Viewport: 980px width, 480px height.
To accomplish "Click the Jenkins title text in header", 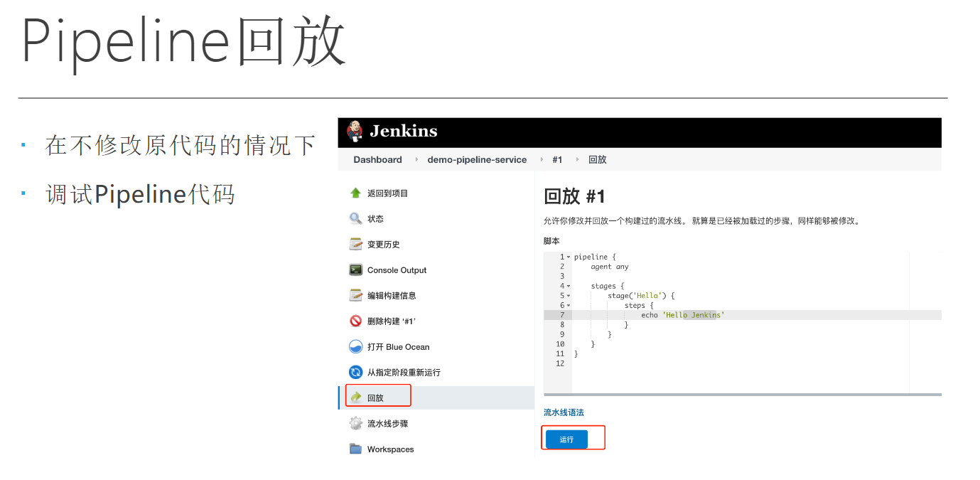I will pyautogui.click(x=404, y=131).
